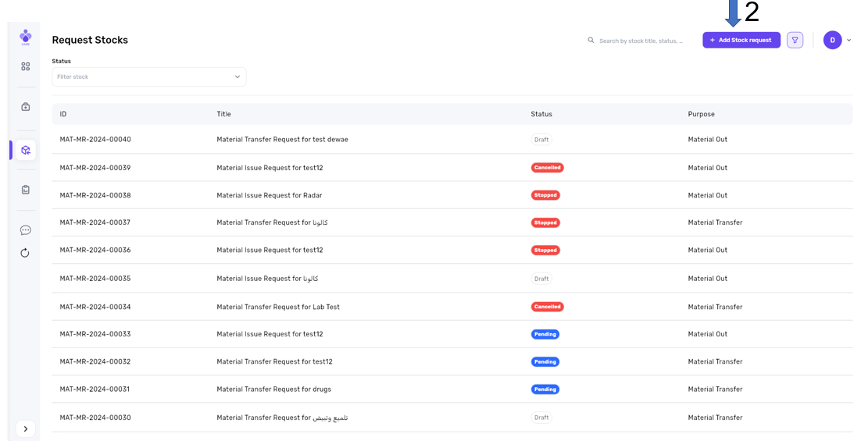
Task: Open Material Transfer Request for Lab Test
Action: click(x=277, y=307)
